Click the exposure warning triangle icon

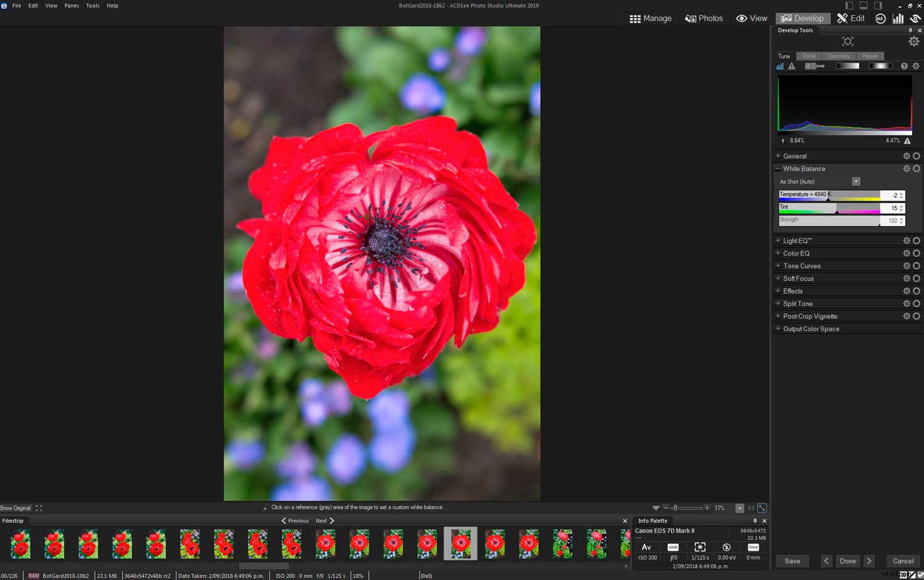tap(792, 66)
